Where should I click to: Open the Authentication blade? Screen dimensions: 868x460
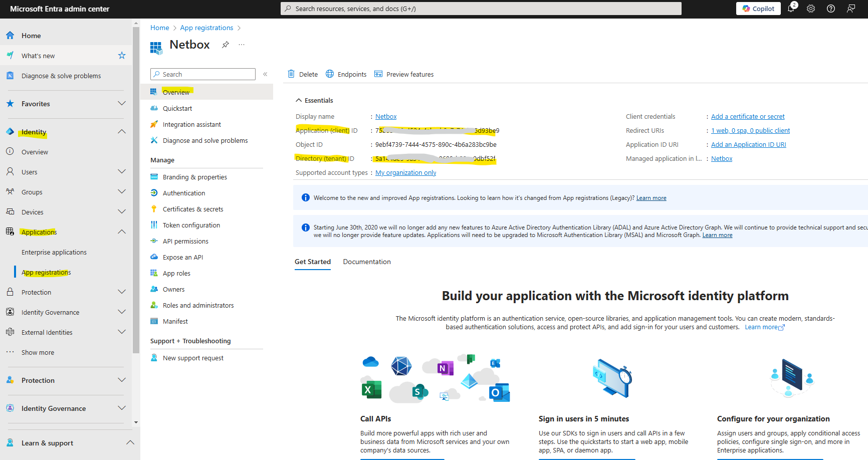pyautogui.click(x=183, y=193)
